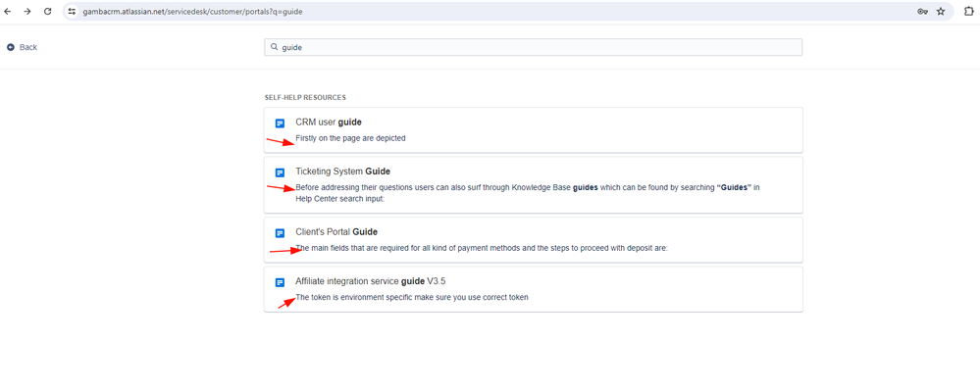The width and height of the screenshot is (980, 392).
Task: Bookmark this page with the star icon
Action: [941, 11]
